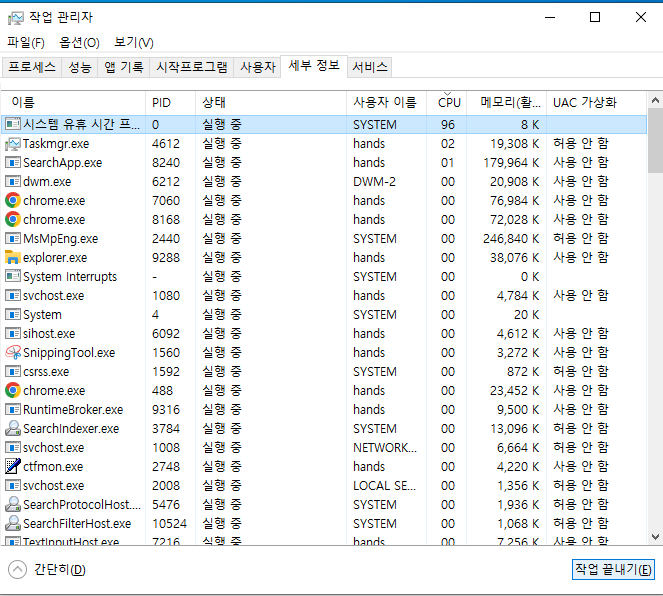Click the LOCAL SE... user name cell
Image resolution: width=663 pixels, height=596 pixels.
pos(384,486)
